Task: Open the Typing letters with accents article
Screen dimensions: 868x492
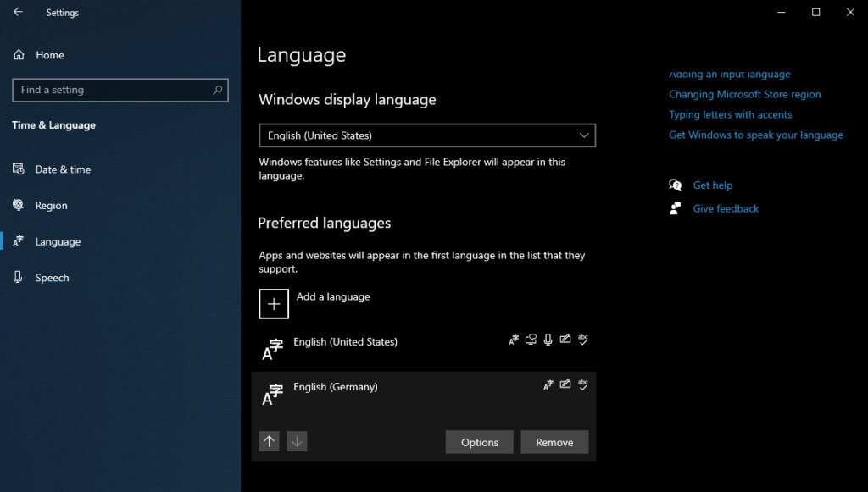Action: coord(730,114)
